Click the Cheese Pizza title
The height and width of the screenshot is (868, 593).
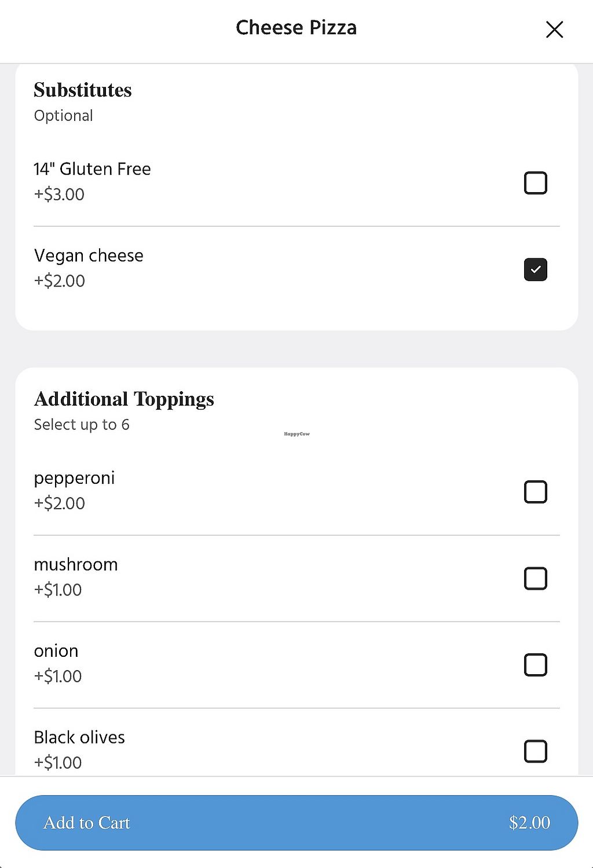click(x=296, y=28)
